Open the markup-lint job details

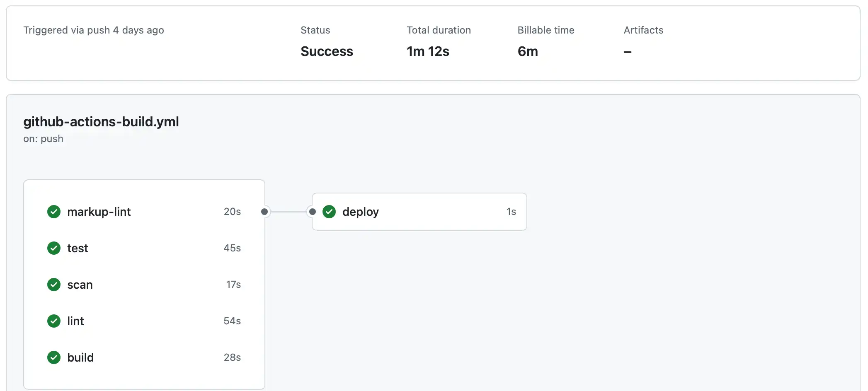click(99, 212)
